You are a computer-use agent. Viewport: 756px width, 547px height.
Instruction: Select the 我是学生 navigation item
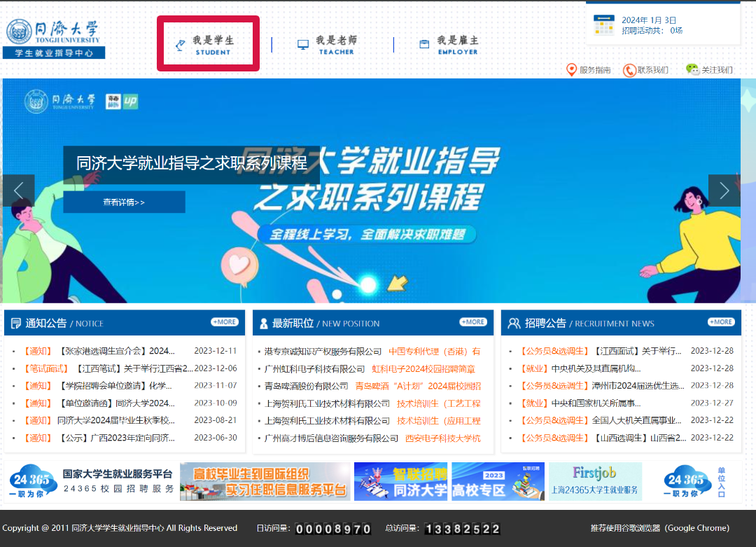point(207,43)
